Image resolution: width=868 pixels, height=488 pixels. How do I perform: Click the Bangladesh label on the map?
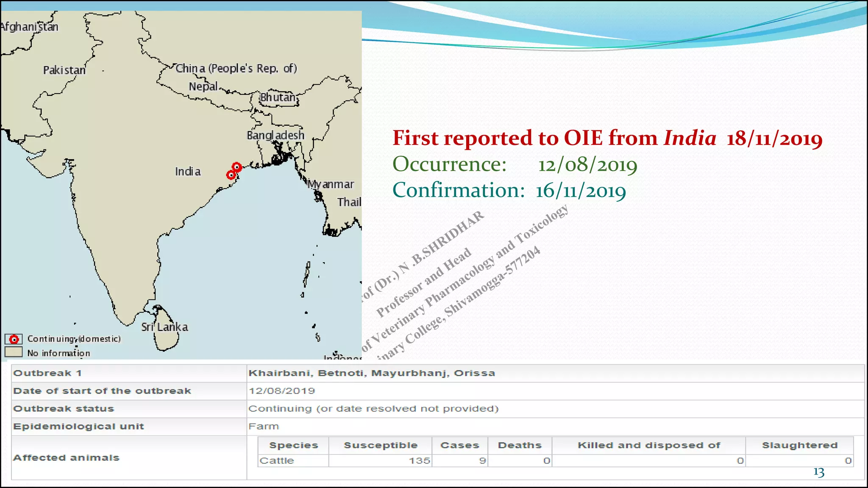pos(275,136)
